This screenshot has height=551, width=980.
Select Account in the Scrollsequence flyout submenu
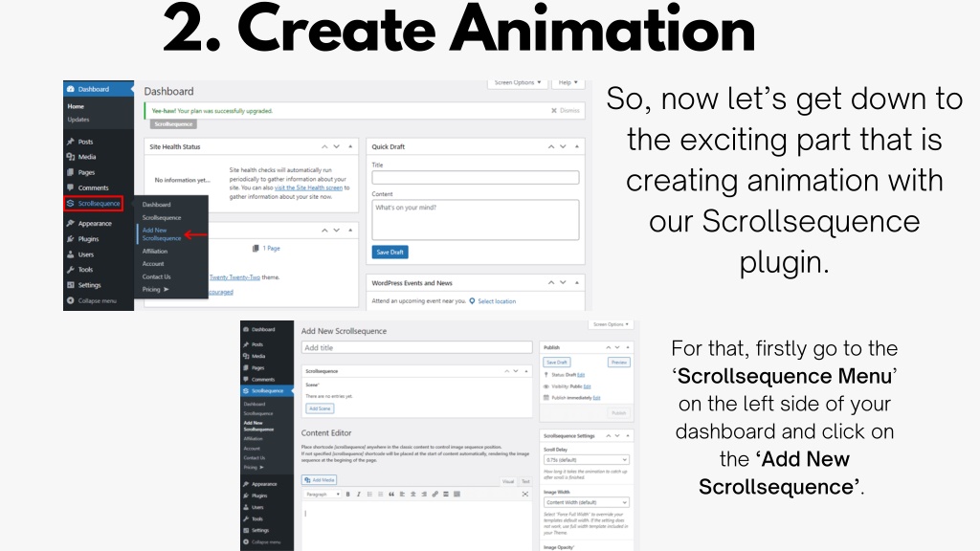[x=153, y=264]
